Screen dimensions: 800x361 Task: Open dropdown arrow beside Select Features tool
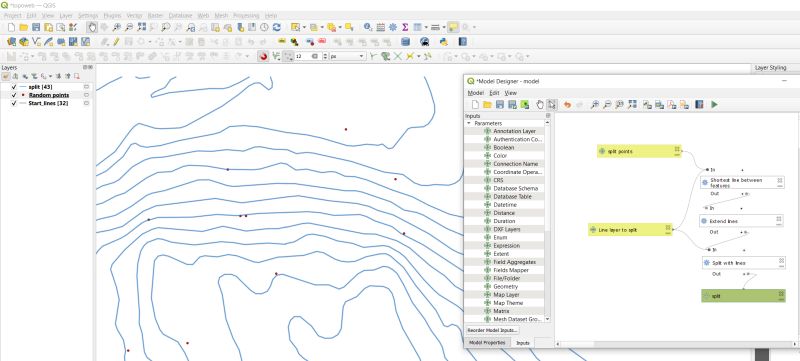point(304,28)
